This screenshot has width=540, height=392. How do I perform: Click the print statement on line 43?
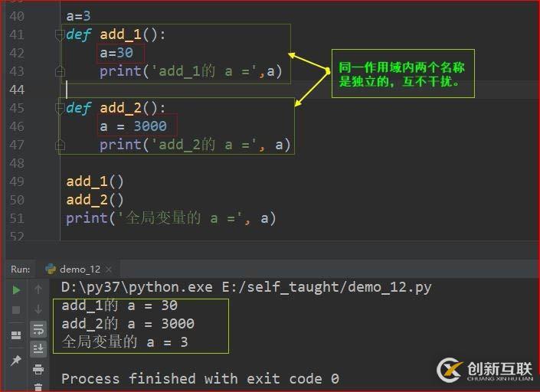coord(191,71)
